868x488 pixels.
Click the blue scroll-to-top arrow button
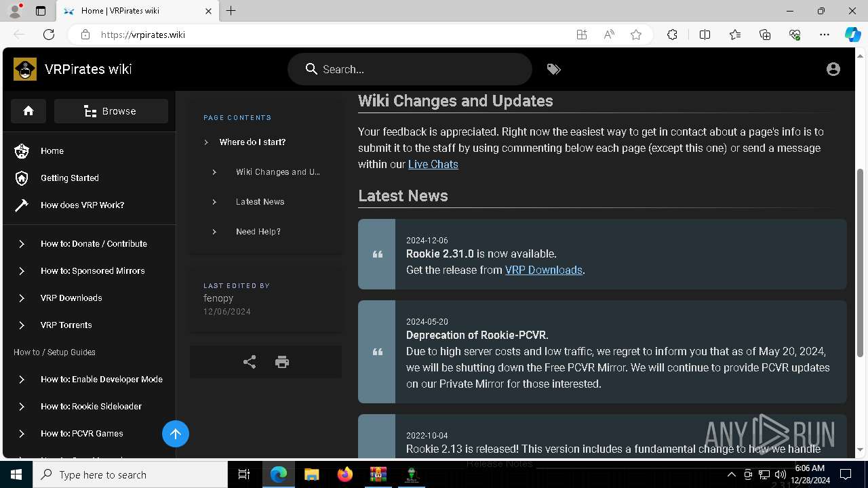pos(176,434)
